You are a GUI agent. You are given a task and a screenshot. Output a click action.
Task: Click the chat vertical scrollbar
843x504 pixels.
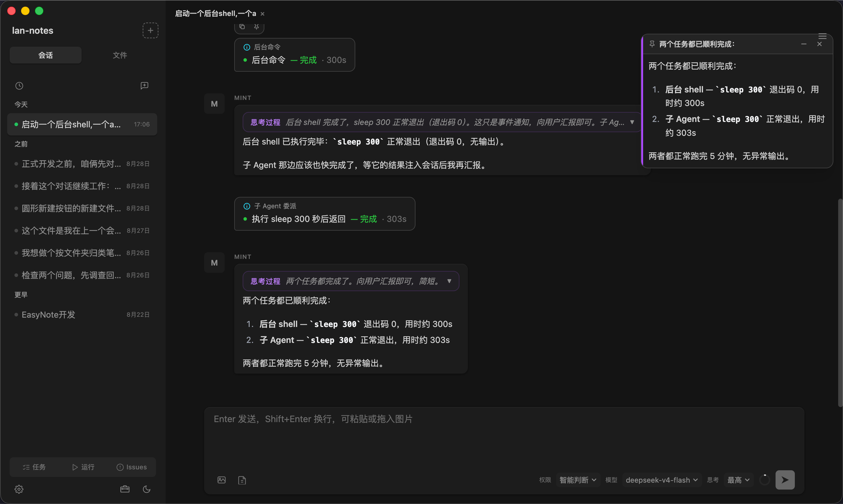pos(840,302)
